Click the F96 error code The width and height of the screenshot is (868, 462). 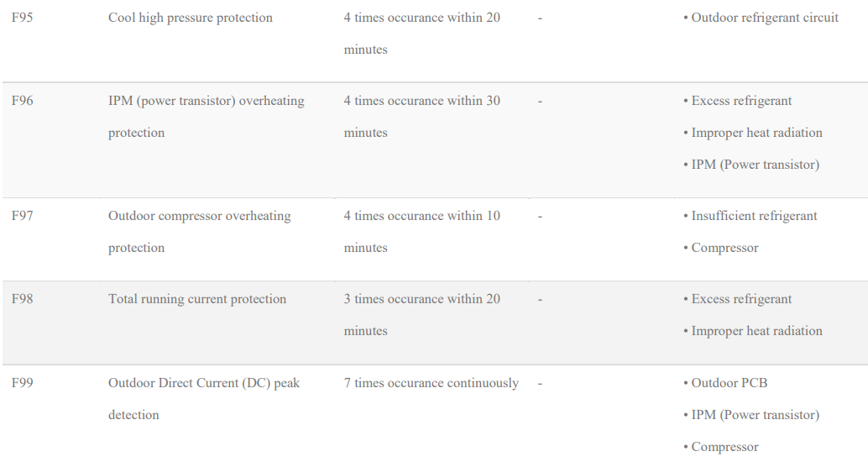(22, 101)
